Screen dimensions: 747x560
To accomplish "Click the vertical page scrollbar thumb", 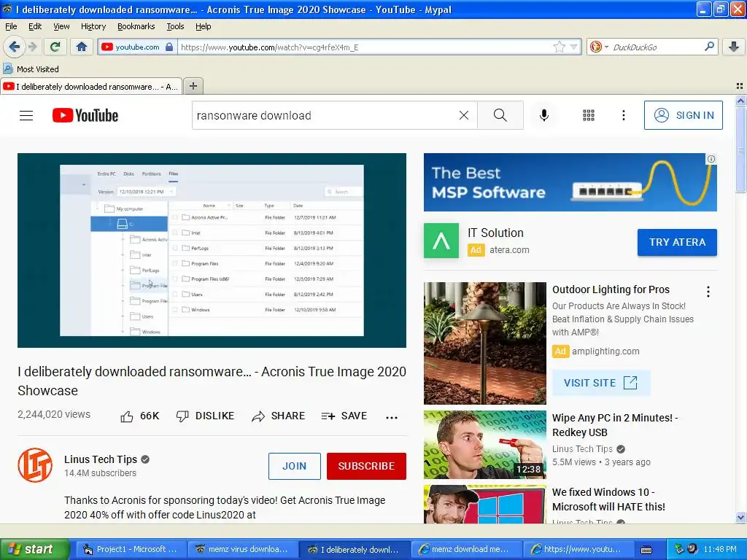I will (740, 150).
